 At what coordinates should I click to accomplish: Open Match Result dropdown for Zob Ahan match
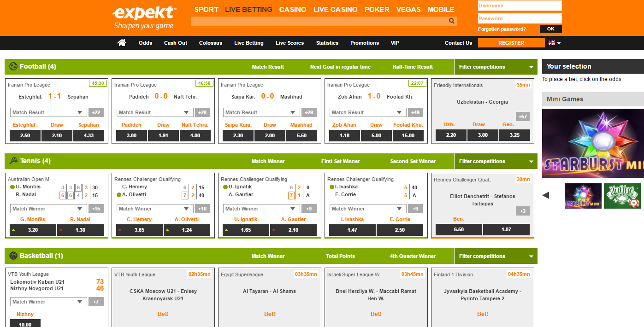tap(368, 112)
